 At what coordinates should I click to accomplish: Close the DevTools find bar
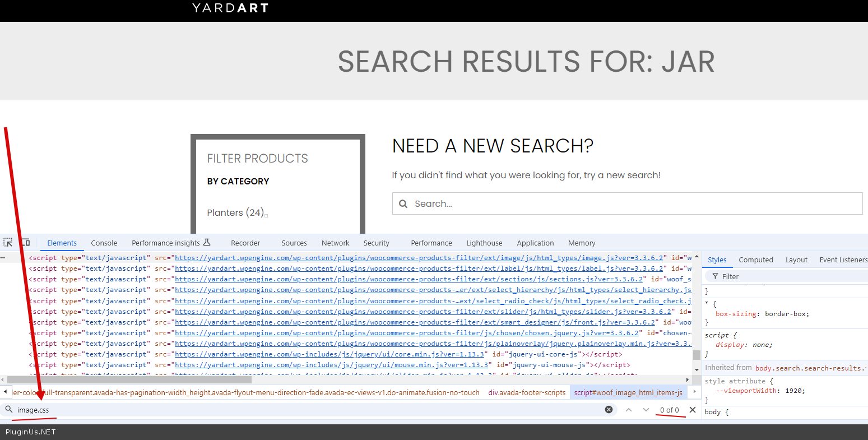coord(693,410)
